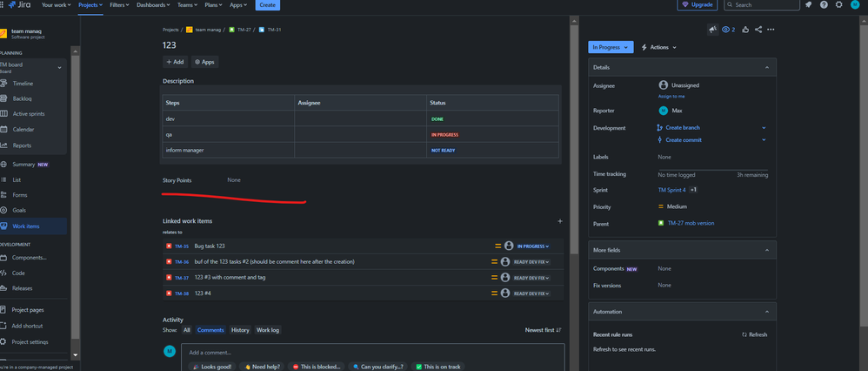Expand the Create commit chevron
This screenshot has width=868, height=371.
click(764, 139)
